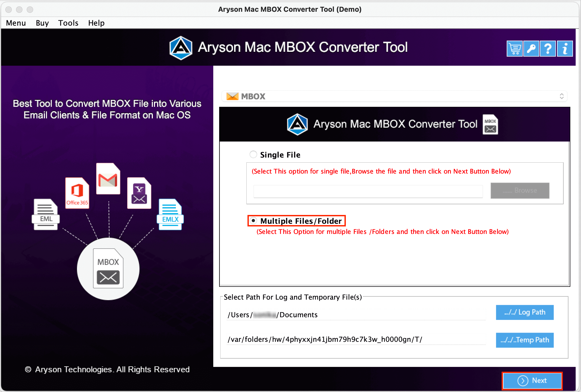
Task: Open the Buy menu
Action: point(42,23)
